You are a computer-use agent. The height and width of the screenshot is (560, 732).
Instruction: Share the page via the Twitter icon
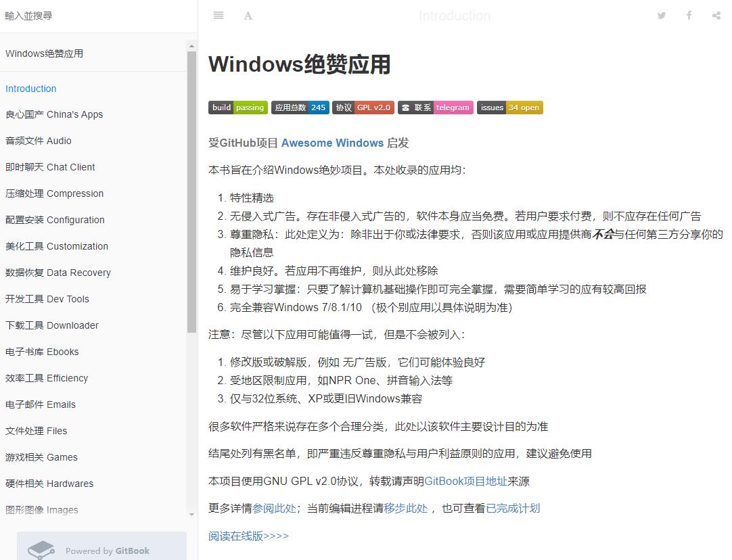click(x=662, y=16)
